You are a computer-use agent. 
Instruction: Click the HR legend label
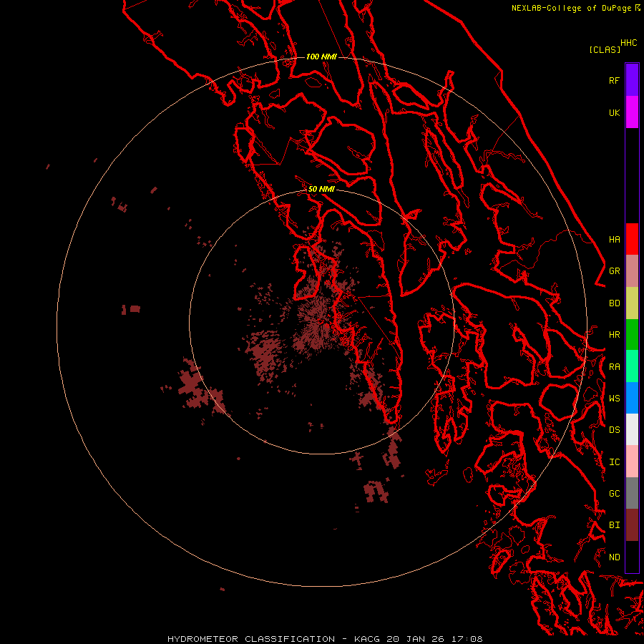615,335
